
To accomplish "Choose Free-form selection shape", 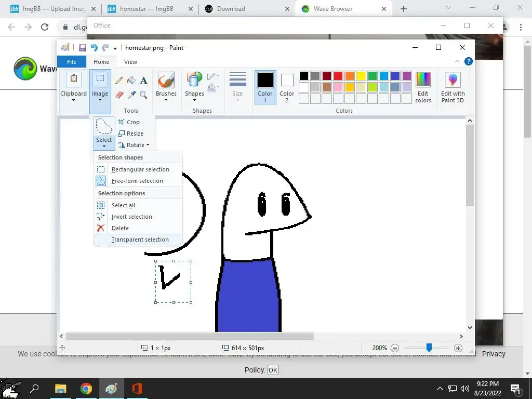I will click(x=138, y=181).
